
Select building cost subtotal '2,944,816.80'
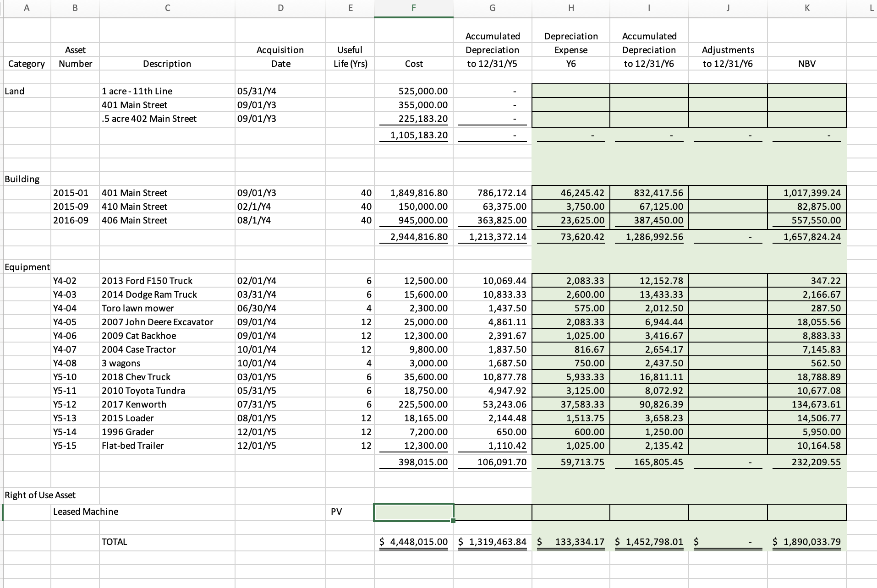[414, 237]
